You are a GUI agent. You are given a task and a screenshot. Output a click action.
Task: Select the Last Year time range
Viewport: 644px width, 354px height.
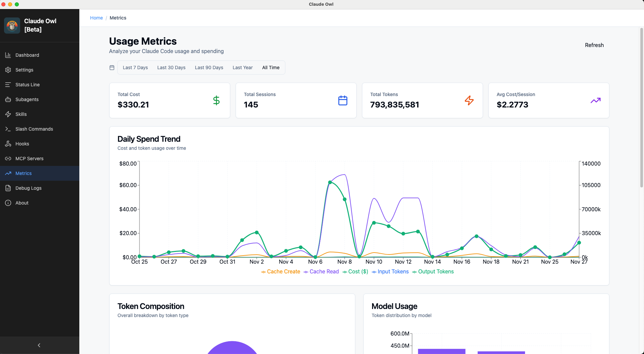pos(242,68)
